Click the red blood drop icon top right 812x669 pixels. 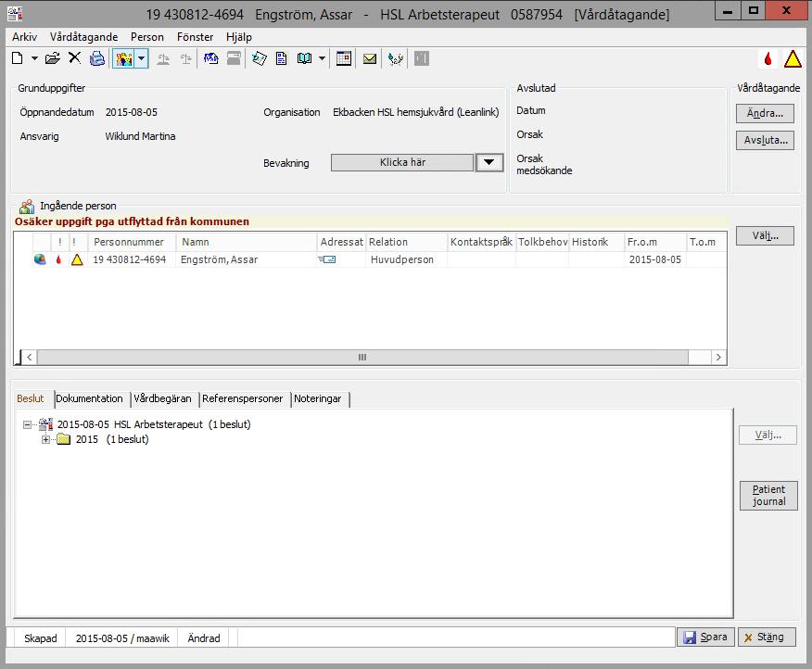768,59
